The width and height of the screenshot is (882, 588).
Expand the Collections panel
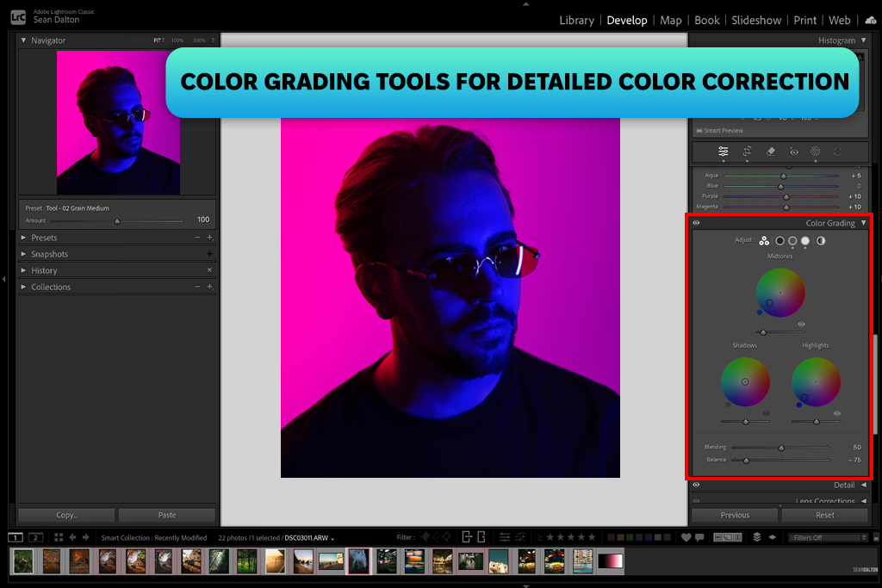[23, 287]
